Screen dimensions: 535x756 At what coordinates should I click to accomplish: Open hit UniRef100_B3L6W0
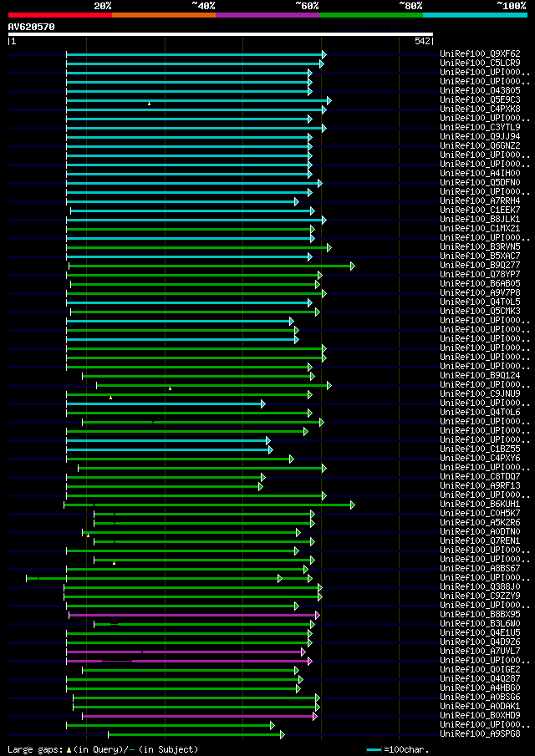480,623
